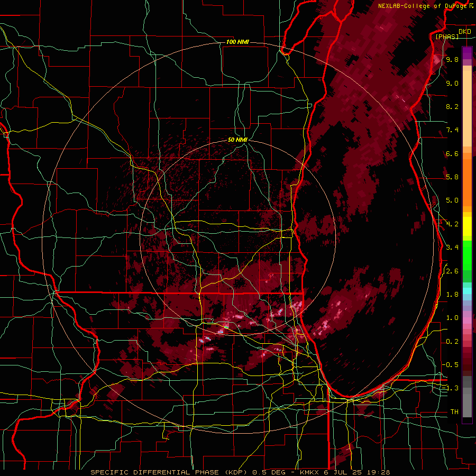Click the 2.6 value on the legend
Viewport: 476px width, 476px height.
click(x=452, y=271)
